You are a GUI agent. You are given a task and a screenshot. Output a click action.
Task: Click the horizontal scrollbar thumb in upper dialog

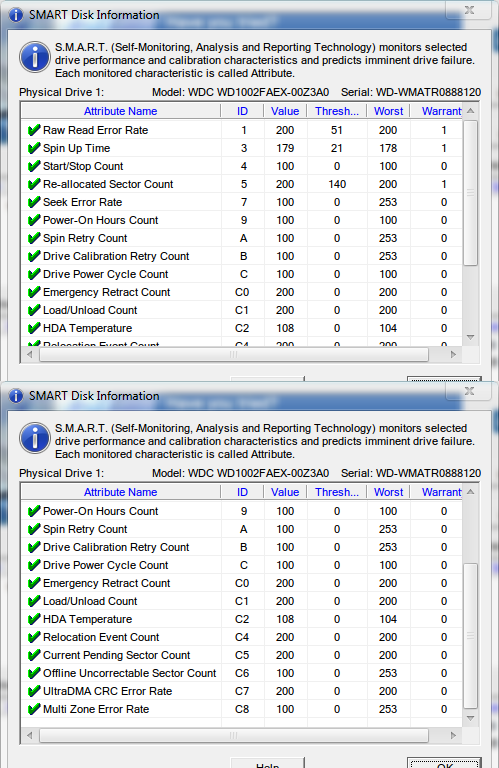tap(234, 354)
